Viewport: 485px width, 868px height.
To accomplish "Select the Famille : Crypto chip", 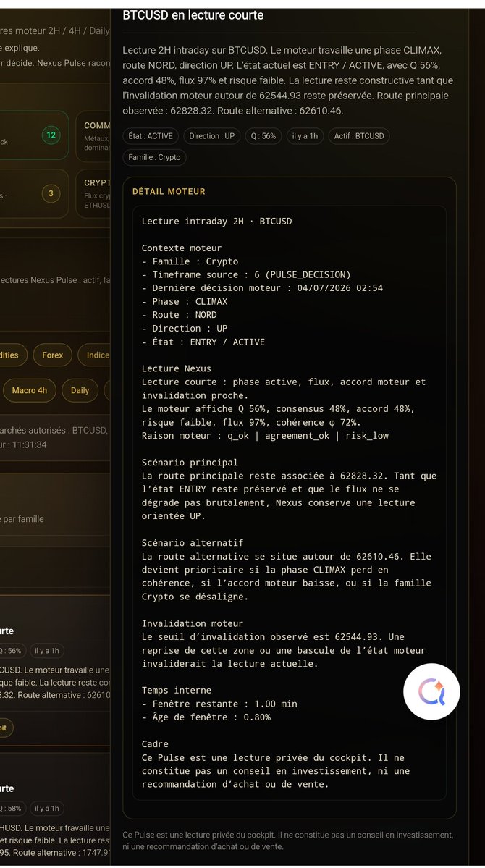I will (x=154, y=157).
